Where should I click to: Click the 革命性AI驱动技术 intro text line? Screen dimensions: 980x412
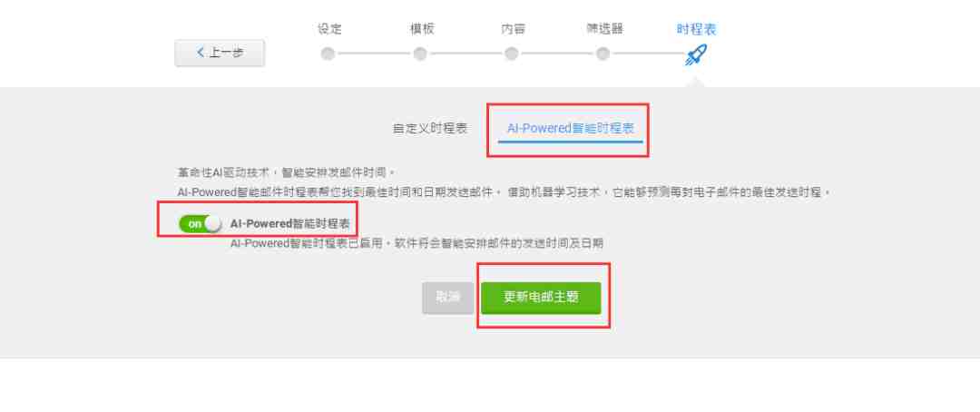(286, 172)
